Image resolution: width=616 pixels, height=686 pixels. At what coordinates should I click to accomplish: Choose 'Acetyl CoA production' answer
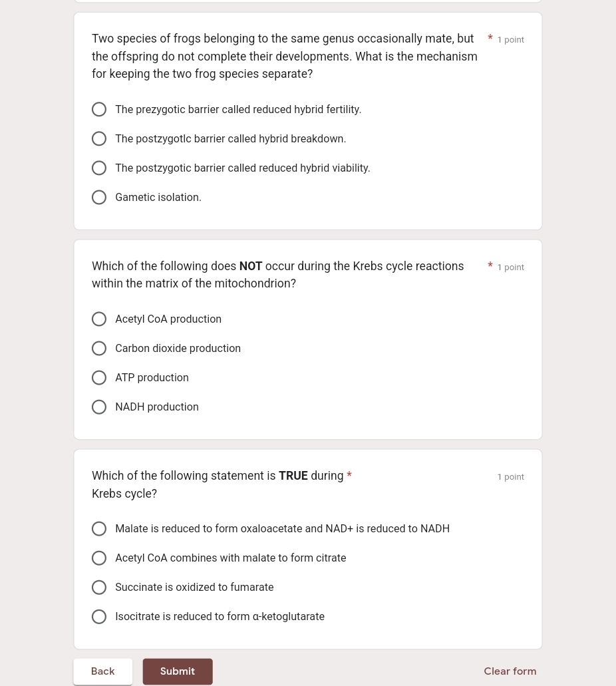99,319
